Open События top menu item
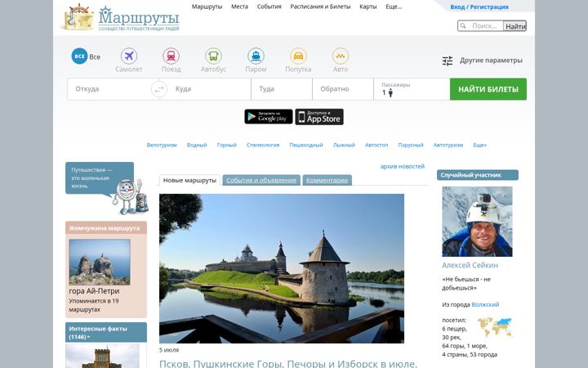 (x=269, y=7)
